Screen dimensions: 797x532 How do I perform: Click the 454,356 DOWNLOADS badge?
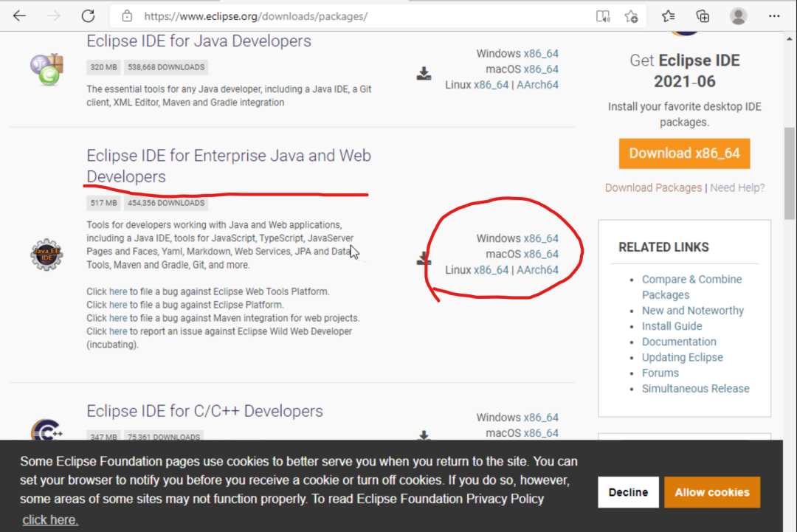(x=166, y=203)
